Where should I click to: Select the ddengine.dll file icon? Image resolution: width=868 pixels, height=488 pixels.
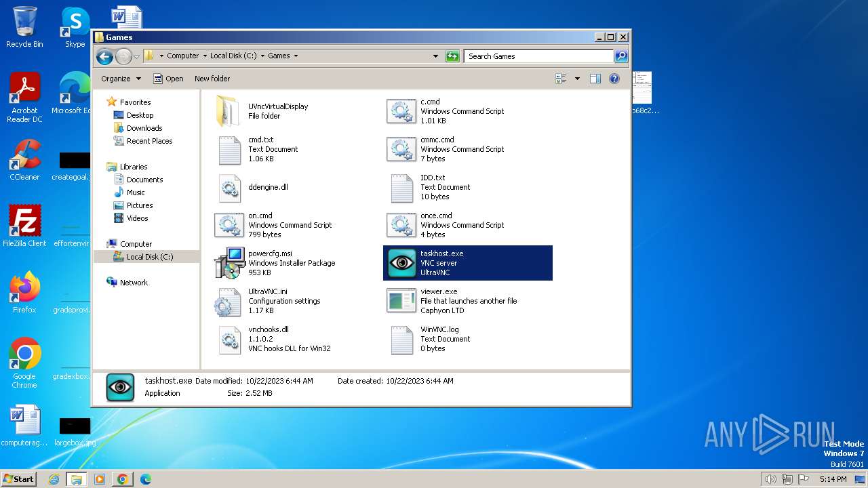point(229,187)
